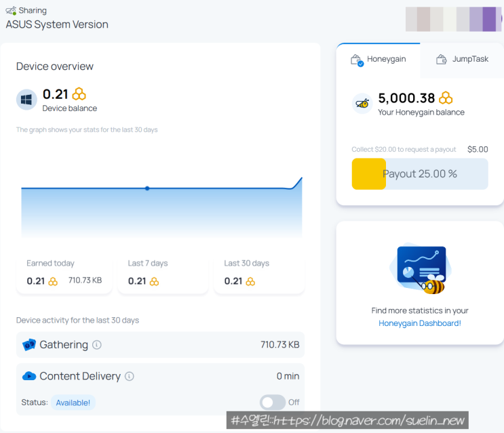The image size is (504, 433).
Task: Switch to the JumpTask tab
Action: click(x=462, y=60)
